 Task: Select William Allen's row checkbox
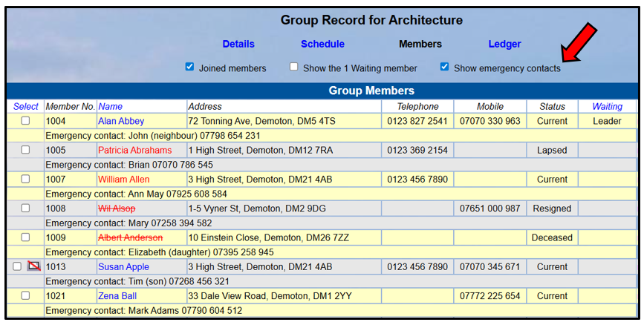click(x=25, y=179)
